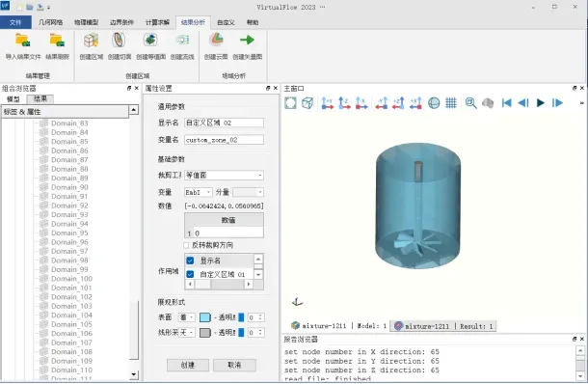Switch to the 几何网格 ribbon tab
The width and height of the screenshot is (588, 384).
pyautogui.click(x=51, y=22)
